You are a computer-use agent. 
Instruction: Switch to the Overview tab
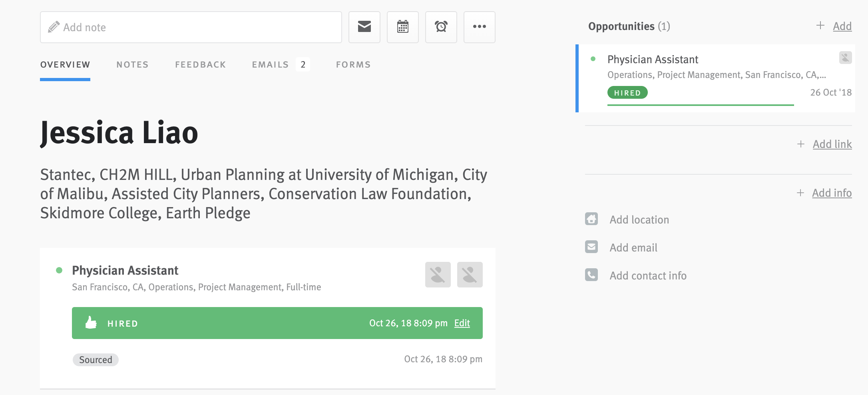click(65, 65)
